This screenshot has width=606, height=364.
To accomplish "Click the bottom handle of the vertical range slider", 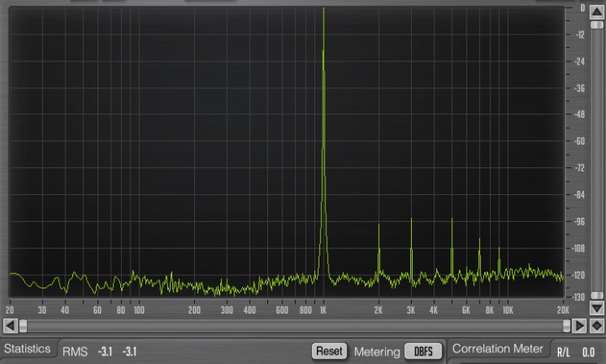I will [x=597, y=295].
